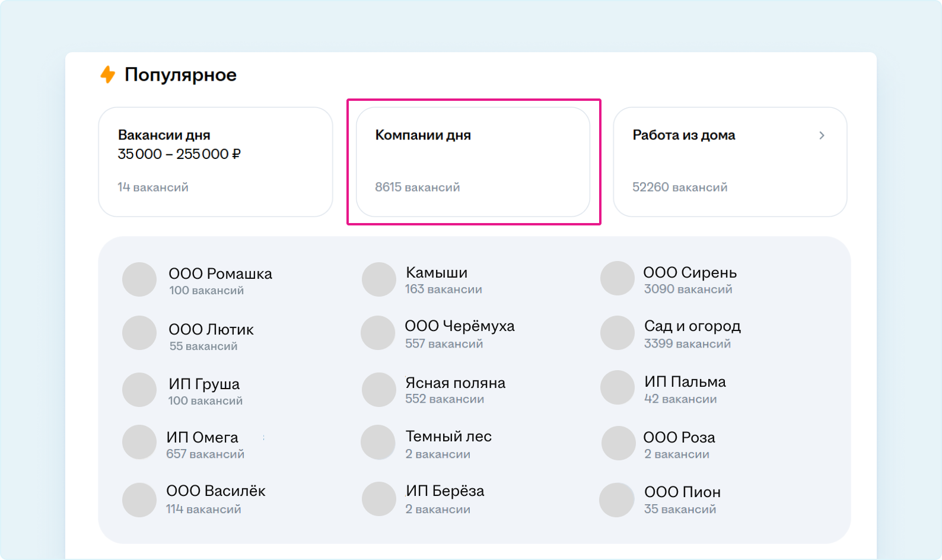Click the ИП Груша company avatar
This screenshot has height=560, width=942.
click(139, 390)
